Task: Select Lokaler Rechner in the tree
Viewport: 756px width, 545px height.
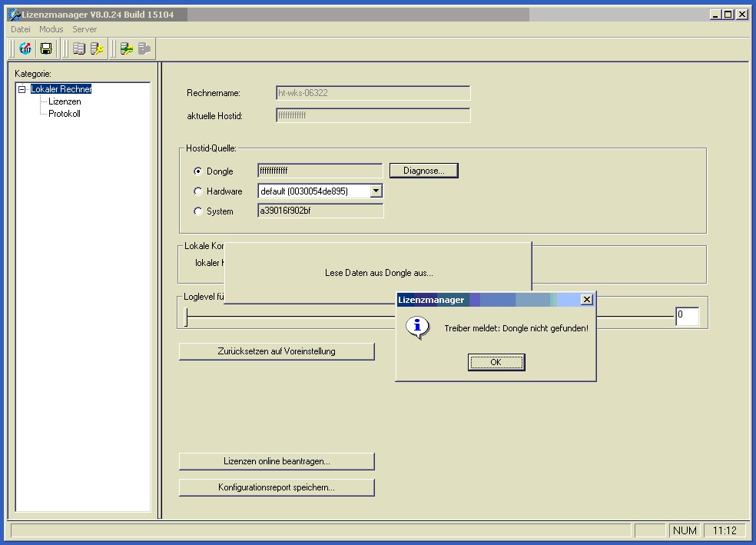Action: pyautogui.click(x=61, y=89)
